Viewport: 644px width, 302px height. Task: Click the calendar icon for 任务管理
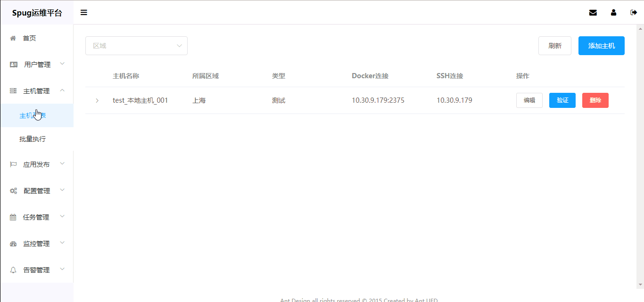click(13, 217)
